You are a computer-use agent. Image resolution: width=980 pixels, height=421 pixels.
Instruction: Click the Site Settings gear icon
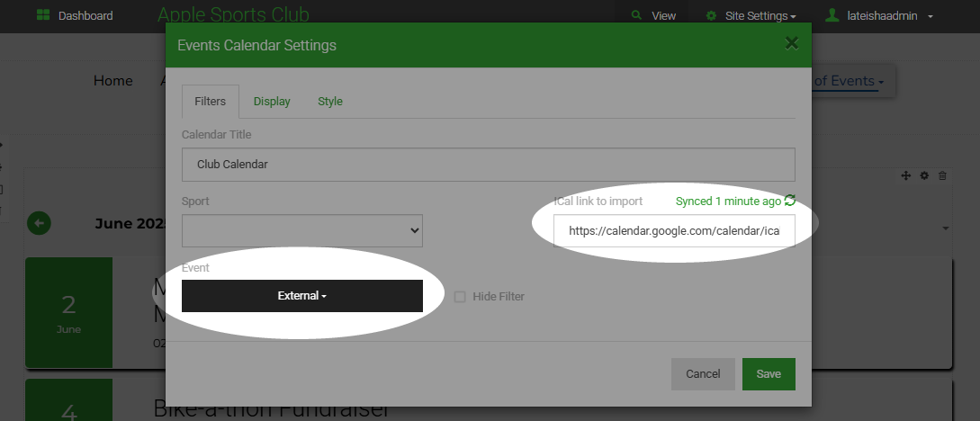click(x=711, y=16)
